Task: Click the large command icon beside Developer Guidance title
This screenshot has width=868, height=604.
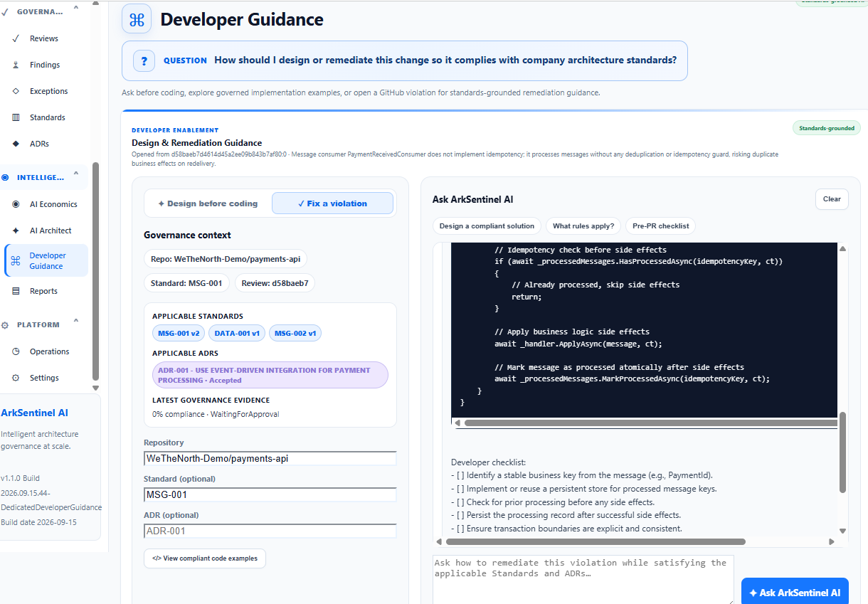Action: [x=137, y=19]
